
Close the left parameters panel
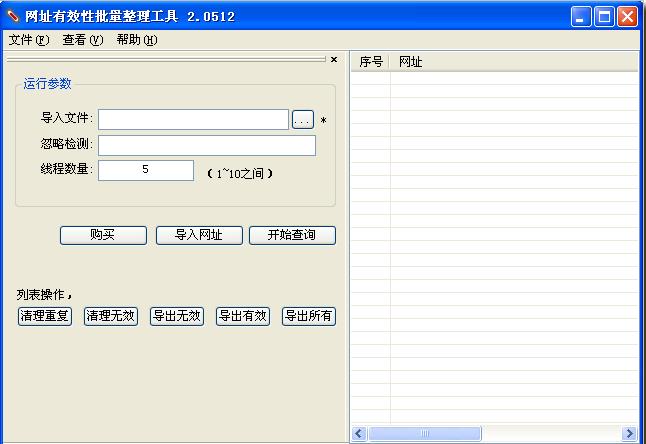[x=334, y=60]
